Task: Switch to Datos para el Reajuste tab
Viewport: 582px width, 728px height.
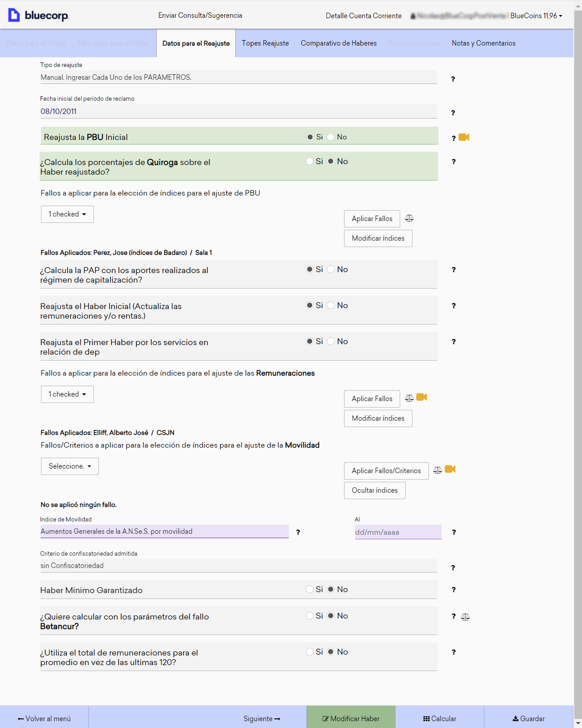Action: [x=196, y=43]
